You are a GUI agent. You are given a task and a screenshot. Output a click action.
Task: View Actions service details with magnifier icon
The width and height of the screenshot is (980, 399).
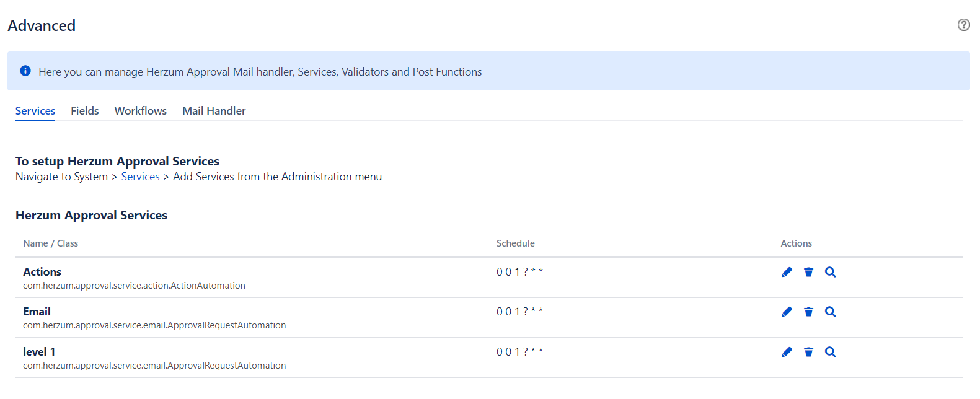tap(830, 272)
